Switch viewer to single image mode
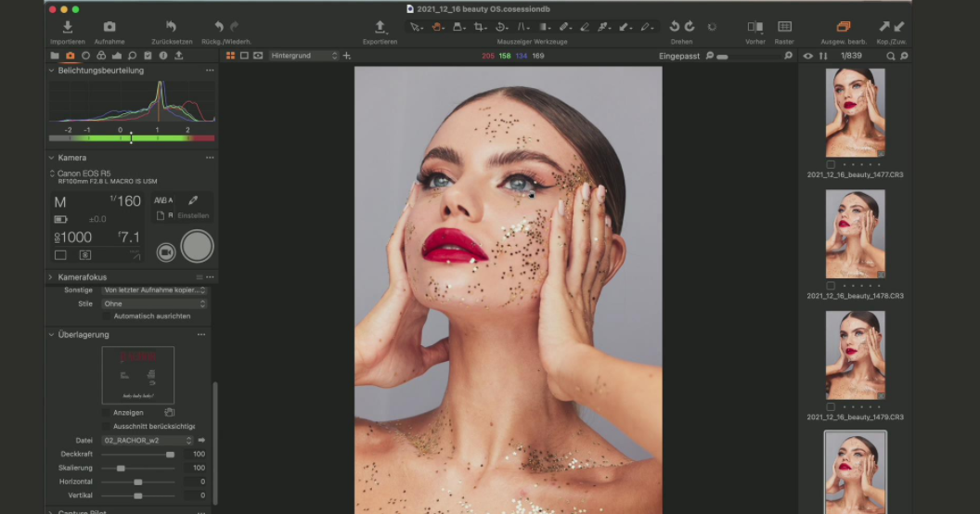The width and height of the screenshot is (980, 514). point(244,56)
